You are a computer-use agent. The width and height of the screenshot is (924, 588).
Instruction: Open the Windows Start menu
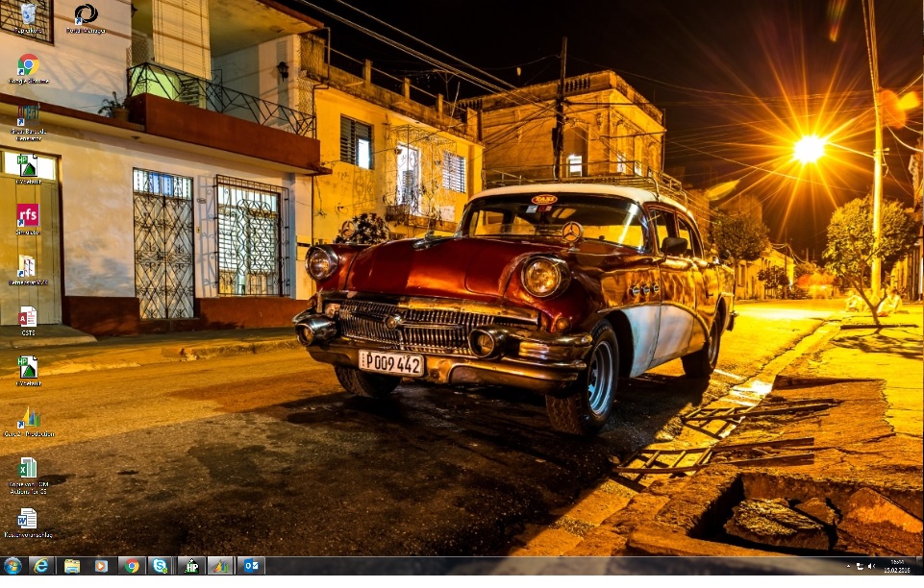point(12,566)
